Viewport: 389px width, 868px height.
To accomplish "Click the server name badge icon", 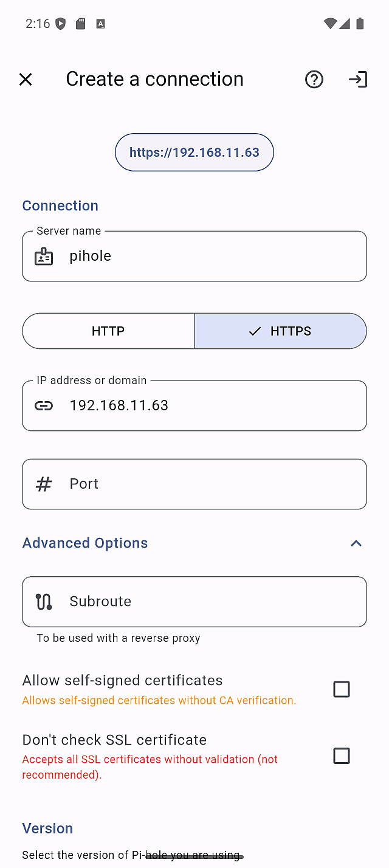I will (44, 257).
